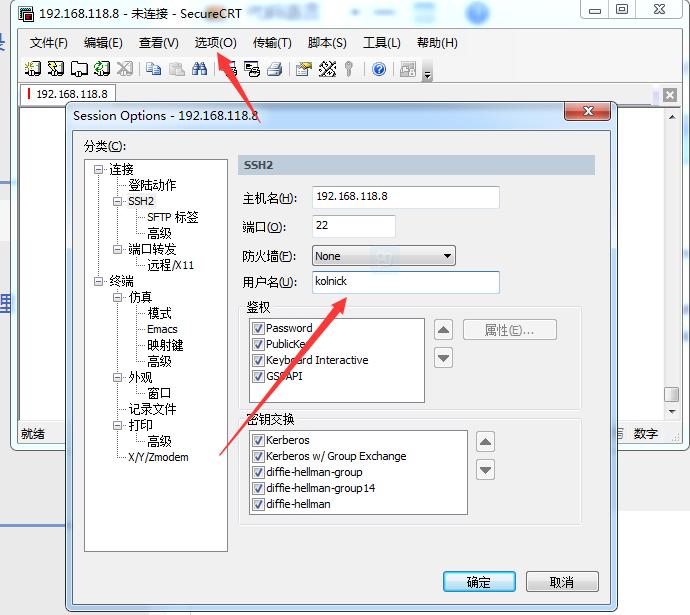Open the 传输(T) menu

point(272,43)
